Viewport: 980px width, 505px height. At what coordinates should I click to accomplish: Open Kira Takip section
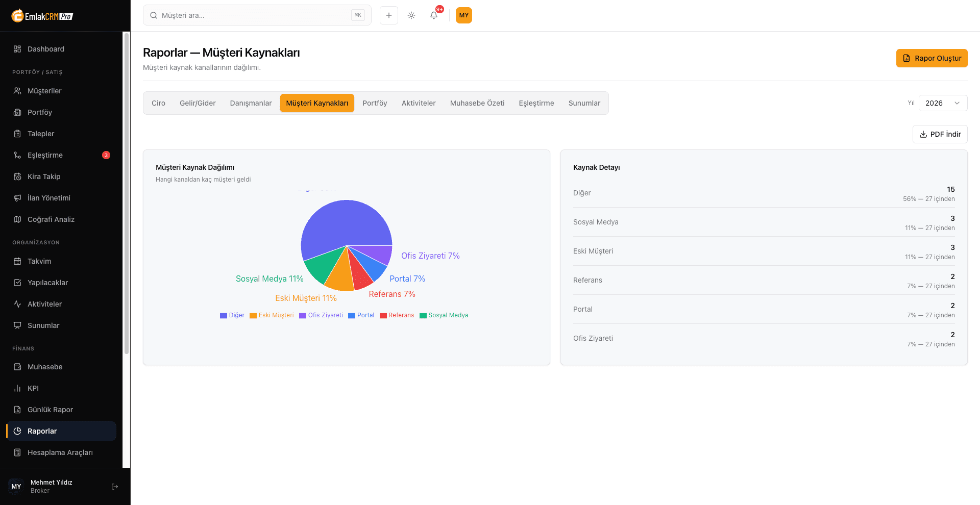click(61, 176)
